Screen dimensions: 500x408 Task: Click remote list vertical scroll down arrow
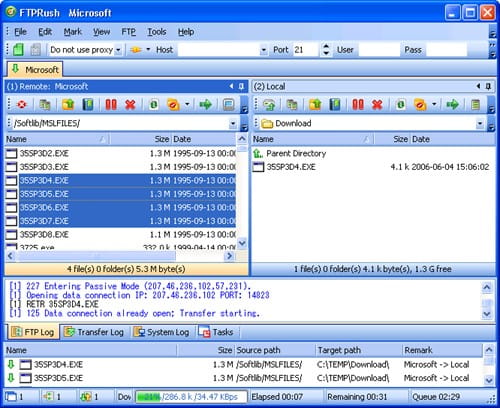pos(242,243)
